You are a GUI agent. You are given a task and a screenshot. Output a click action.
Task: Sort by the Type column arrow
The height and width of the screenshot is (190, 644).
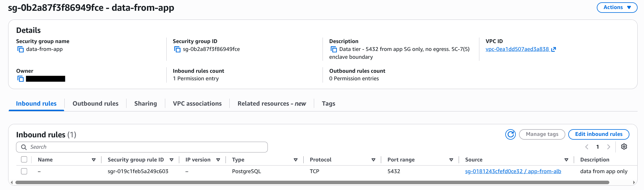pyautogui.click(x=295, y=160)
